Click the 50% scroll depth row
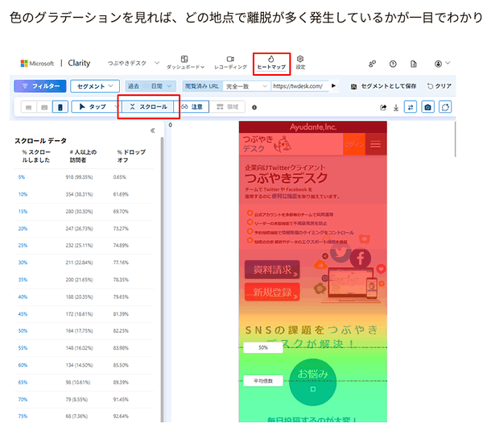The width and height of the screenshot is (483, 448). 84,331
